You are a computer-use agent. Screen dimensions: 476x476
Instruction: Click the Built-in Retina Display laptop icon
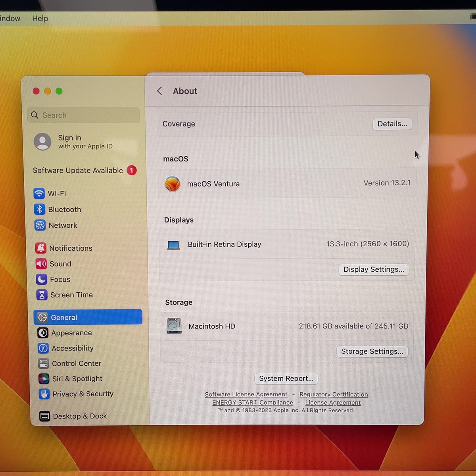(173, 245)
